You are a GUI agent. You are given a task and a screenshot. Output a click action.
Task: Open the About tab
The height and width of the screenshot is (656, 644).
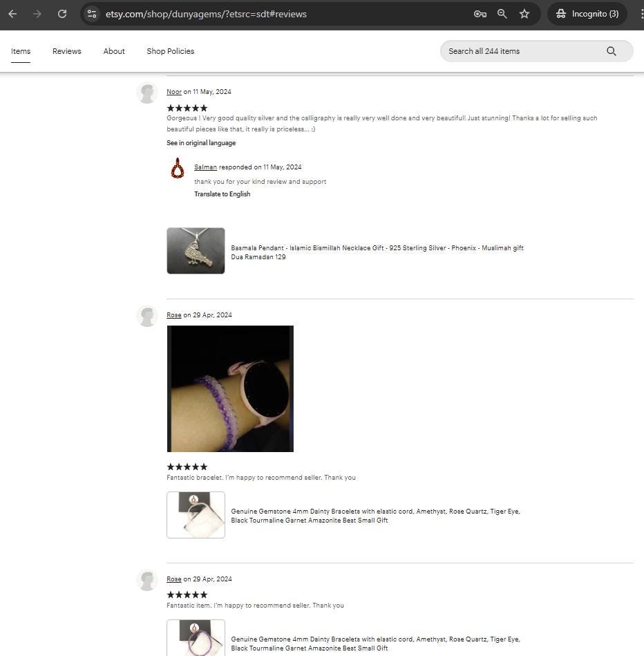coord(114,51)
